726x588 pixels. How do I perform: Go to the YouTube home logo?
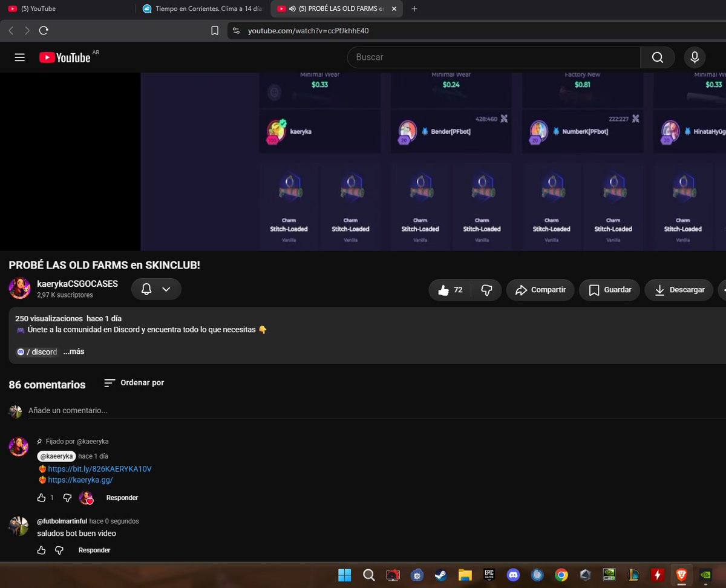click(x=65, y=57)
